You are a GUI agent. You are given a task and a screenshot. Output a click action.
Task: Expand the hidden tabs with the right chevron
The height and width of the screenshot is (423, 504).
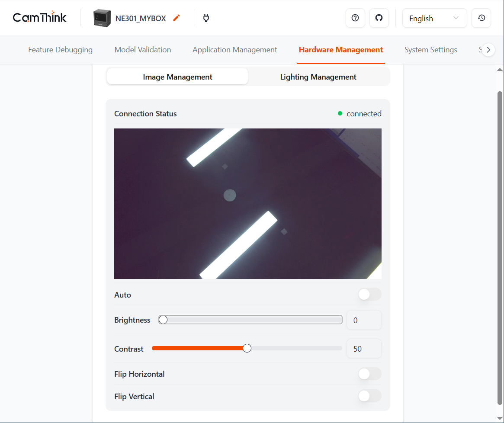coord(488,49)
